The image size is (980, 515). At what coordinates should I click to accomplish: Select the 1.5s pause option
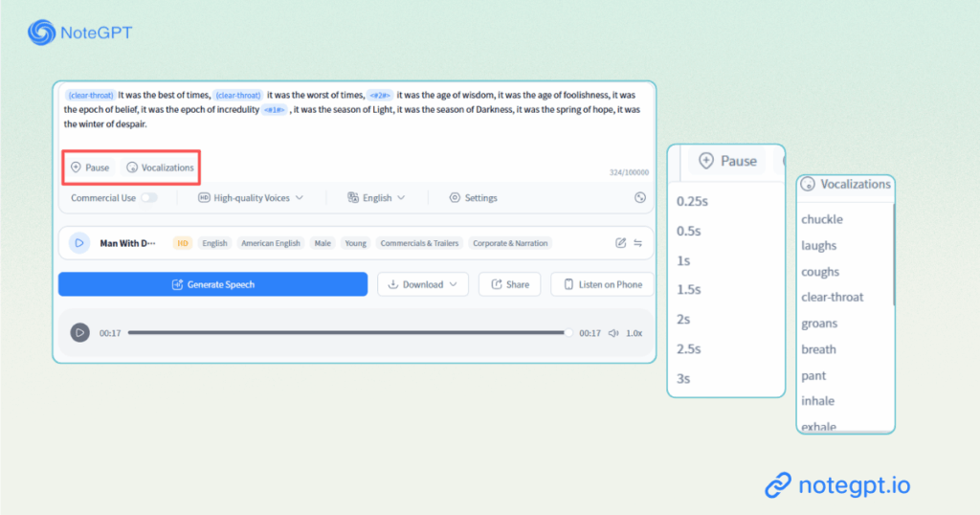pyautogui.click(x=689, y=290)
